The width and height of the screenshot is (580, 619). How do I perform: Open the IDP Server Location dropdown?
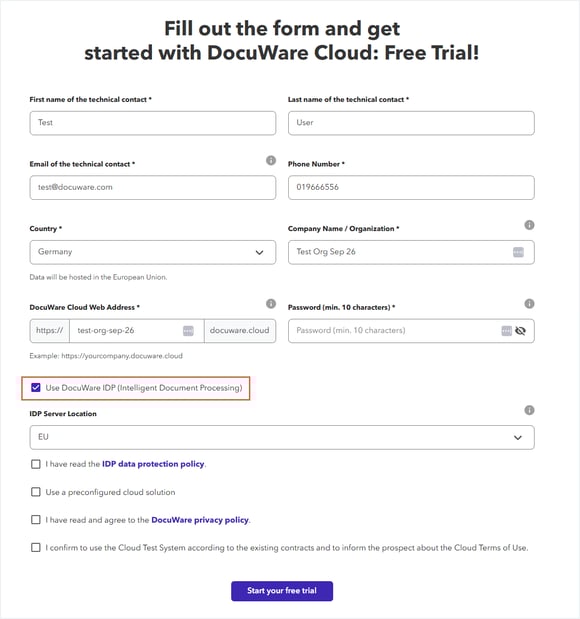click(x=282, y=437)
